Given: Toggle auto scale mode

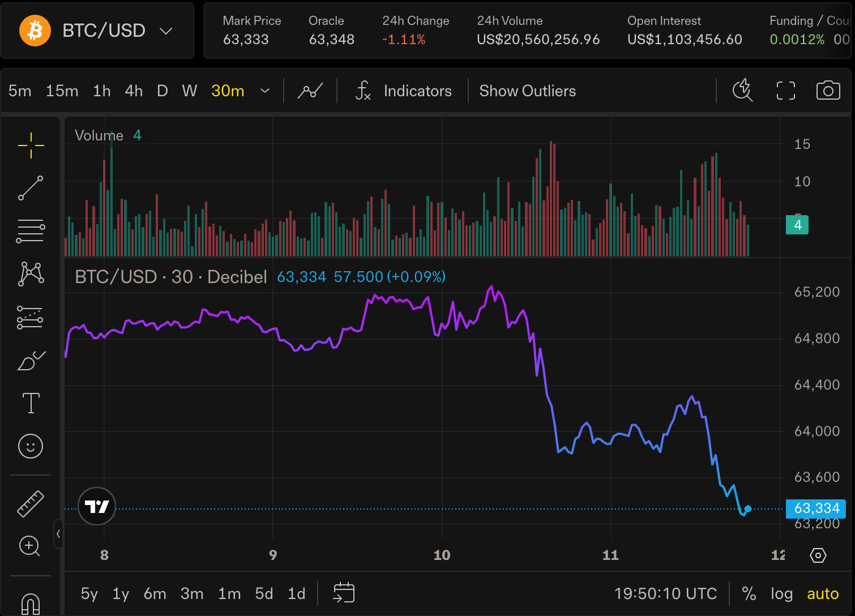Looking at the screenshot, I should click(822, 593).
